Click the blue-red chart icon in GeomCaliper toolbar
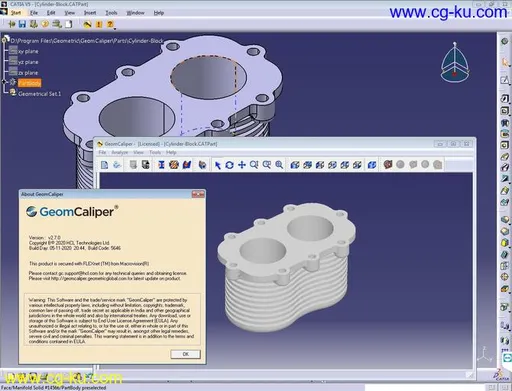 [187, 165]
